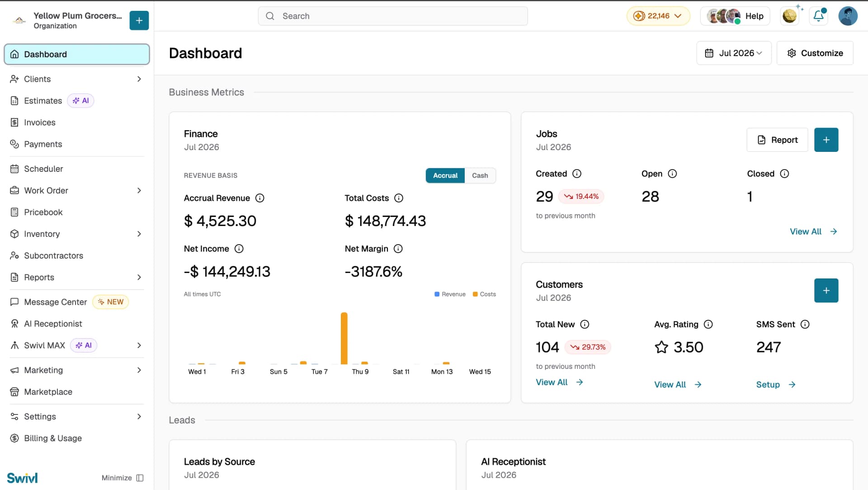Image resolution: width=868 pixels, height=490 pixels.
Task: Open AI Receptionist in sidebar
Action: 77,324
